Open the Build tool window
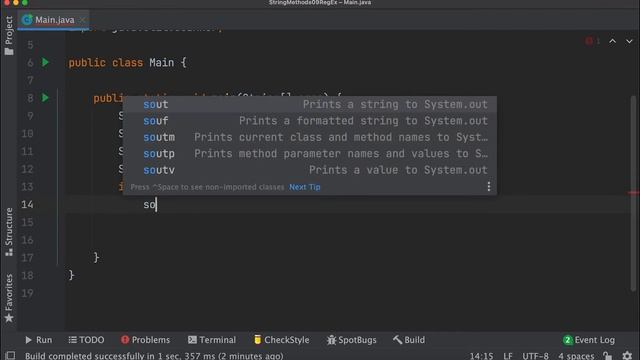Screen dimensions: 640x360 (409, 340)
